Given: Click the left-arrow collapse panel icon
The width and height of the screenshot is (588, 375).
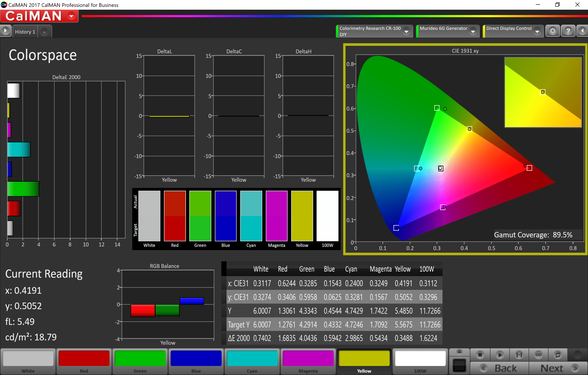Looking at the screenshot, I should (582, 31).
